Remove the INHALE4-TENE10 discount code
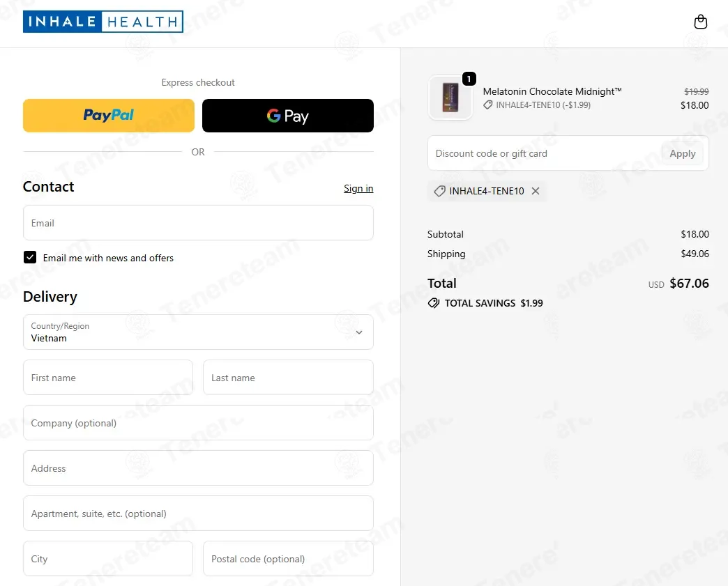Screen dimensions: 728x586 coord(536,191)
